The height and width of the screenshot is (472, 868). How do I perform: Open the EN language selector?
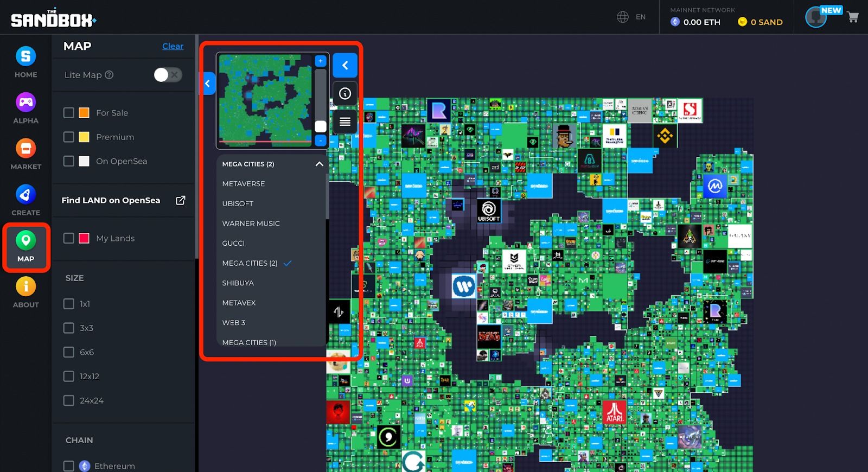pos(641,17)
